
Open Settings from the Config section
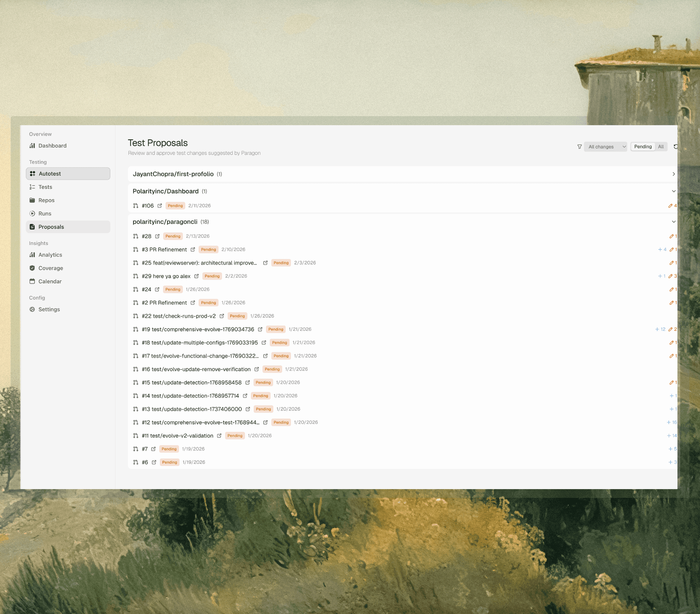[49, 309]
